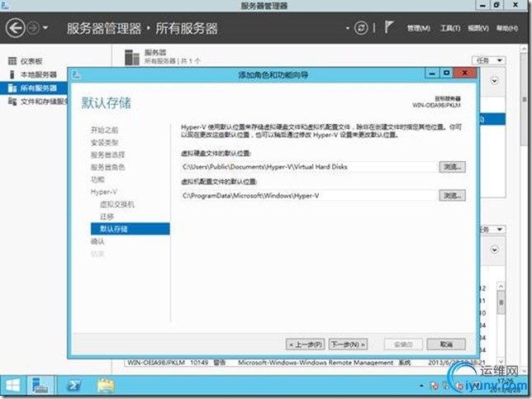Close the add roles wizard window
Image resolution: width=532 pixels, height=399 pixels.
coord(465,73)
